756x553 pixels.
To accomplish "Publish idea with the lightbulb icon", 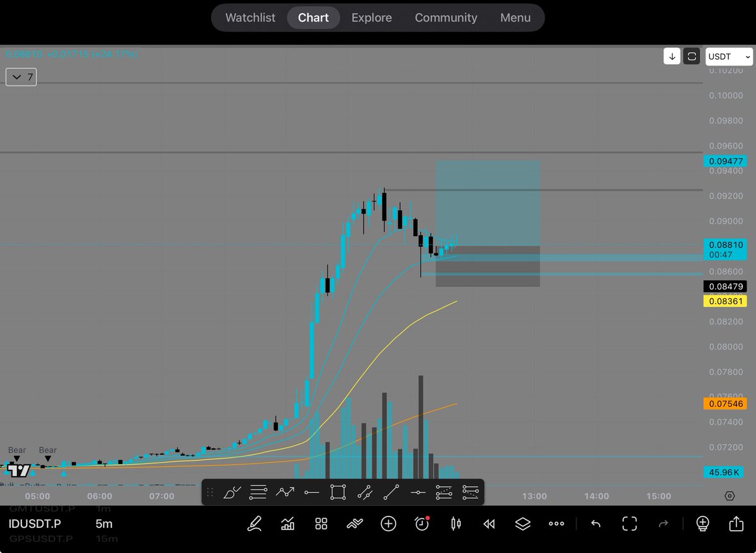I will point(702,523).
